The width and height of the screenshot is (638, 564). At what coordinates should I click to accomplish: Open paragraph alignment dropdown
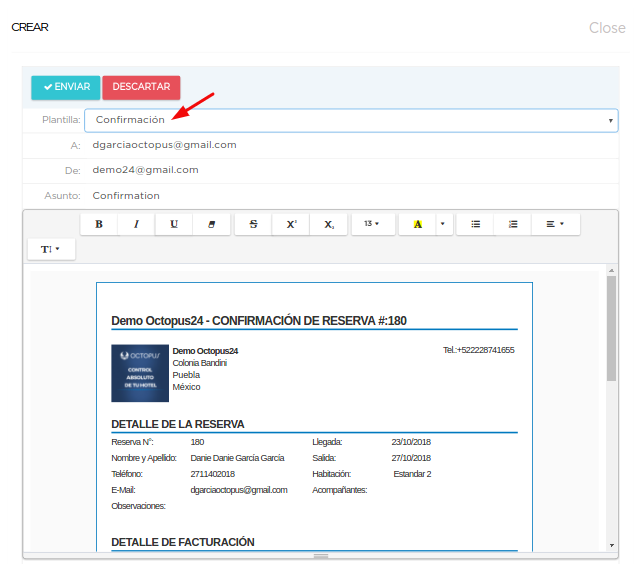[555, 224]
